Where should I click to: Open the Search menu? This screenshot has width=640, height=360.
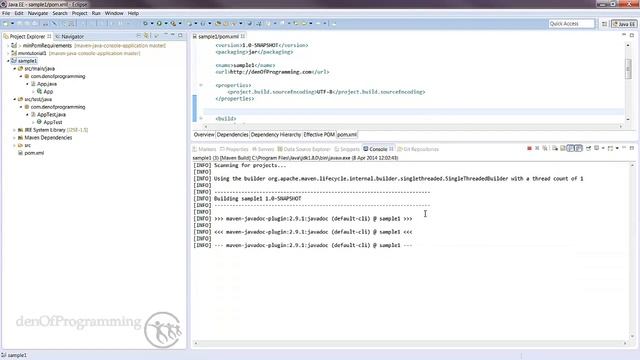click(x=60, y=13)
